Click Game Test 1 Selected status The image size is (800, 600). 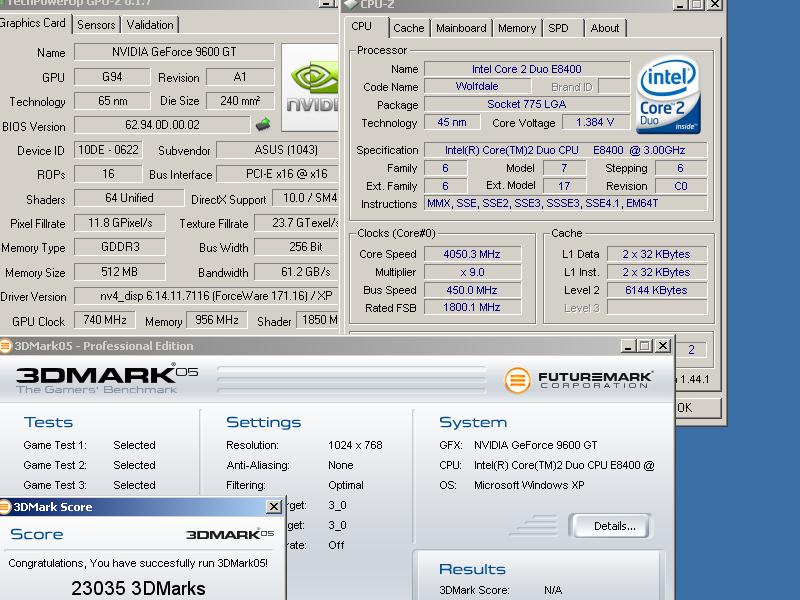click(134, 445)
